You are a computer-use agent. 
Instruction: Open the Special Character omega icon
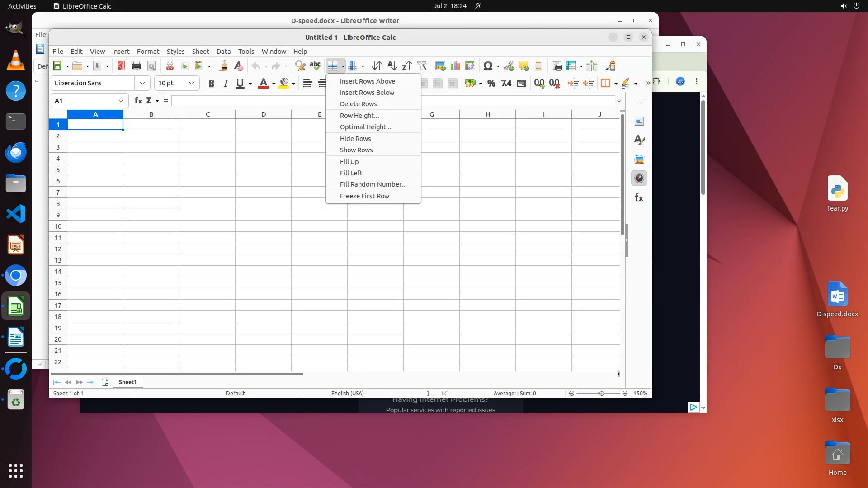click(487, 66)
